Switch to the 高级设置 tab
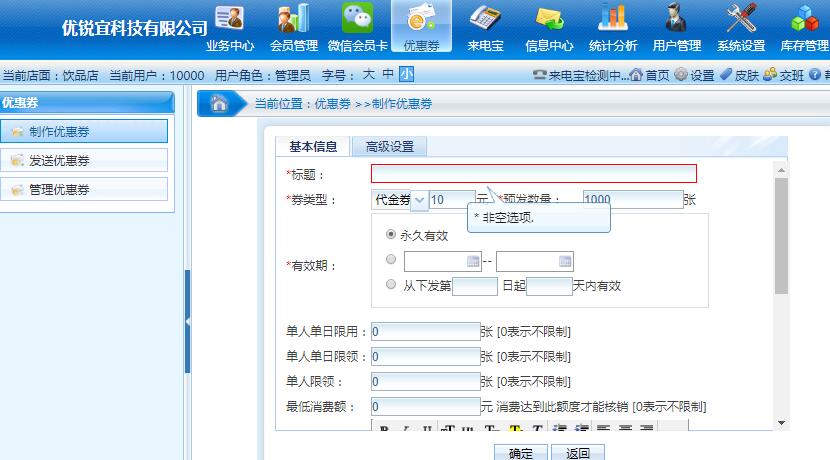The width and height of the screenshot is (830, 460). pos(390,147)
